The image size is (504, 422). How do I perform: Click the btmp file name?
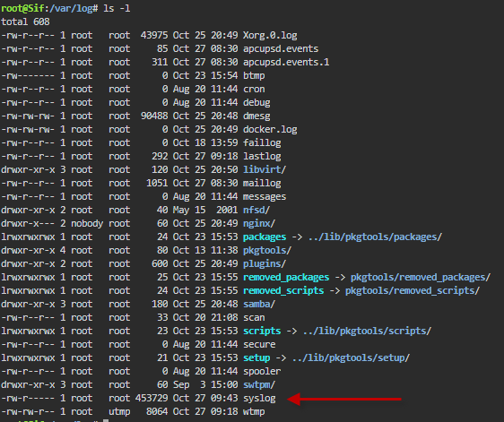pos(254,75)
